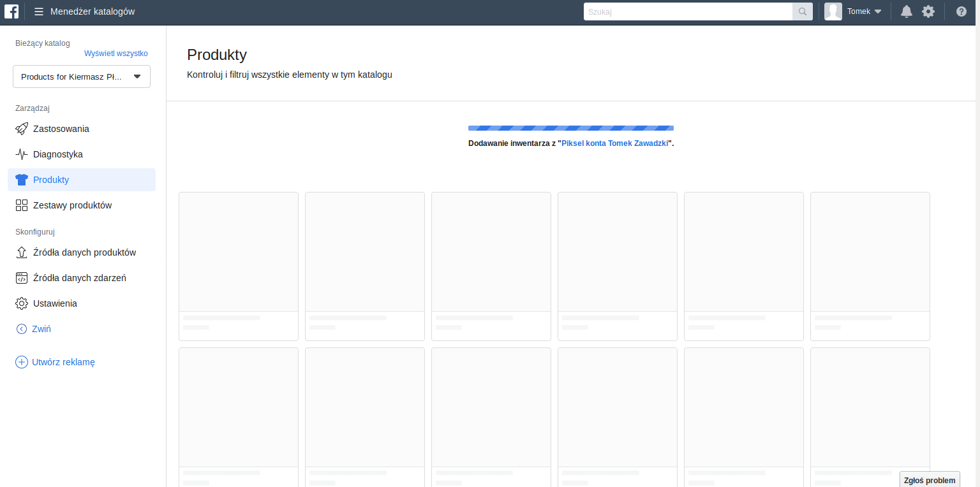This screenshot has width=980, height=487.
Task: Select Produkty in the sidebar
Action: [82, 180]
